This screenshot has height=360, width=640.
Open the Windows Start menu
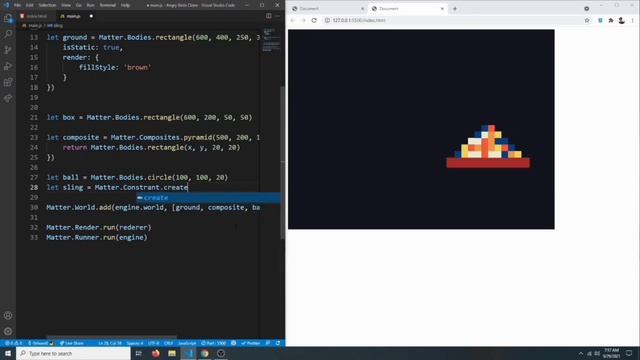[8, 353]
